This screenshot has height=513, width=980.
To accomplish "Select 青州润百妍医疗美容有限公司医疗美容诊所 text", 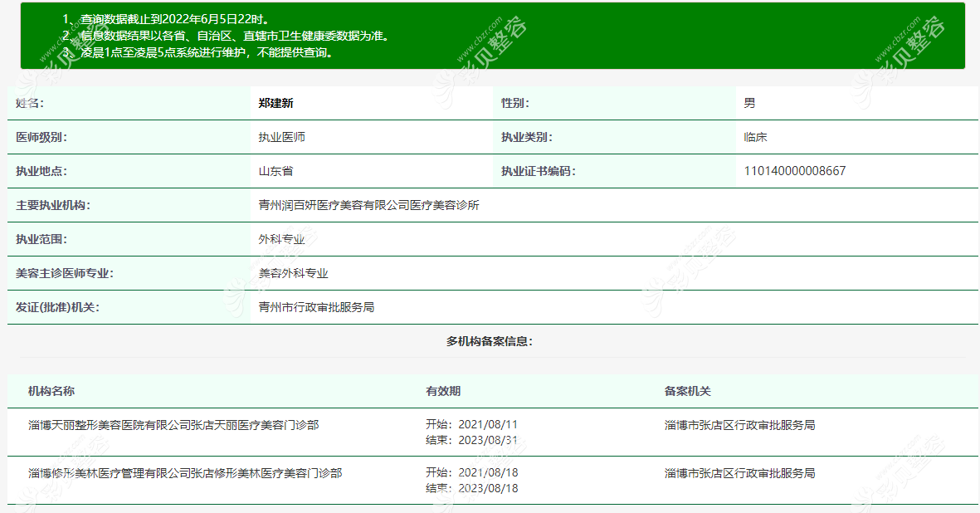I will coord(368,206).
